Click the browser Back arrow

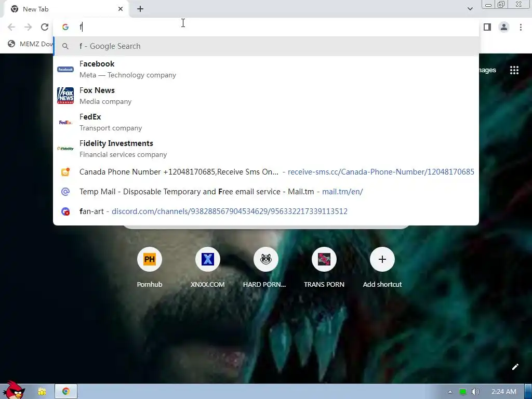point(11,27)
